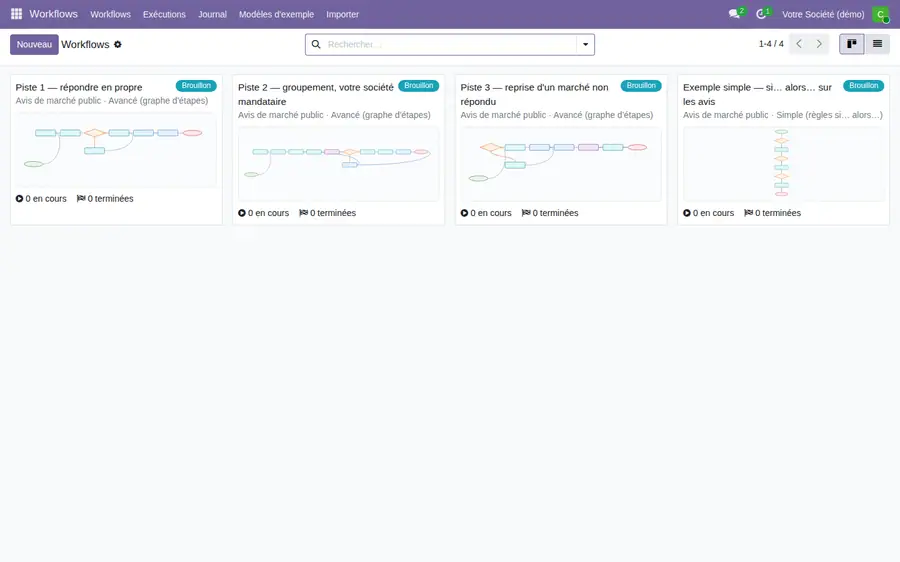Click the search magnifier icon
This screenshot has width=900, height=562.
(316, 44)
